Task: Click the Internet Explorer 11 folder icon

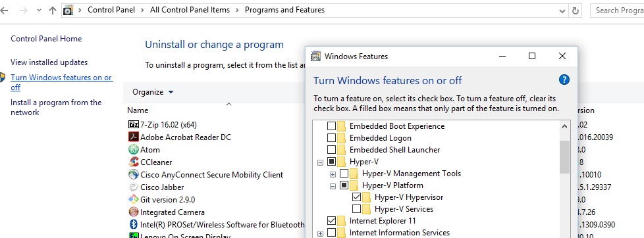Action: tap(341, 221)
